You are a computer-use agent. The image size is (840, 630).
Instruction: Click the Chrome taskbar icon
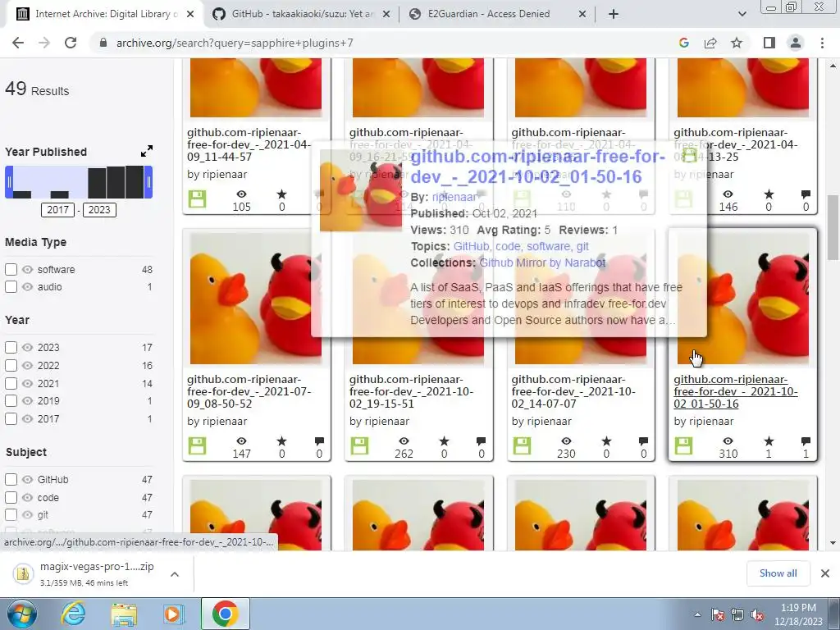coord(225,614)
